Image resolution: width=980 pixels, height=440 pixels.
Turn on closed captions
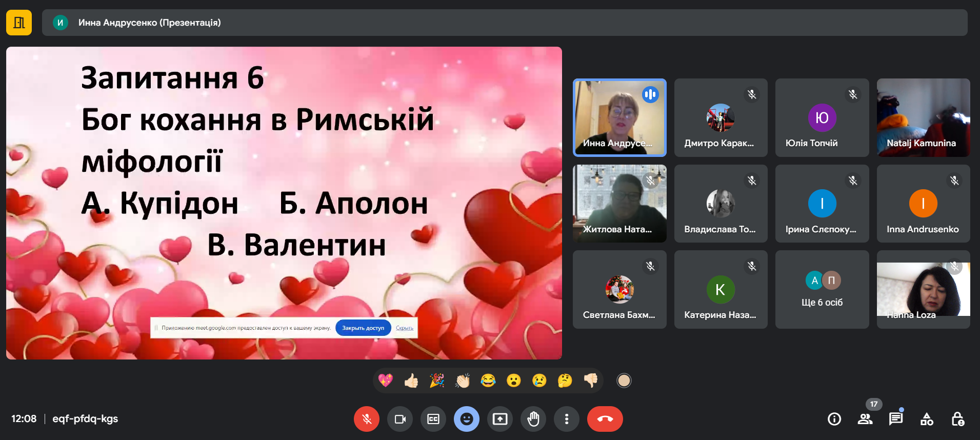pyautogui.click(x=433, y=419)
